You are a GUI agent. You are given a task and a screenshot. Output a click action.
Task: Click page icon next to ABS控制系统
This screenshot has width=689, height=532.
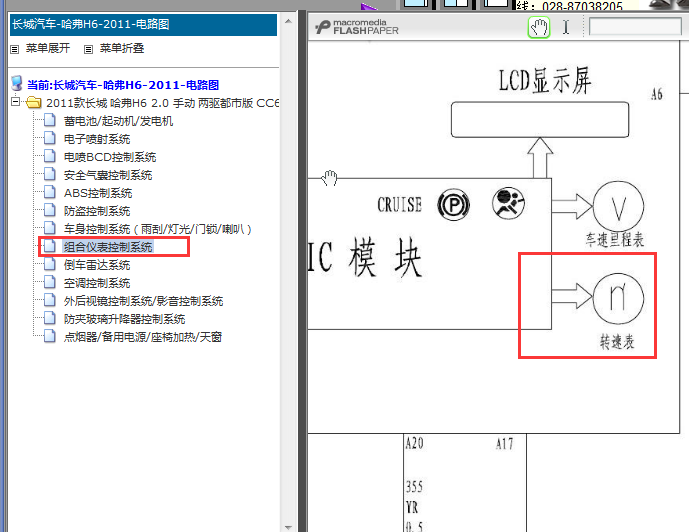50,192
